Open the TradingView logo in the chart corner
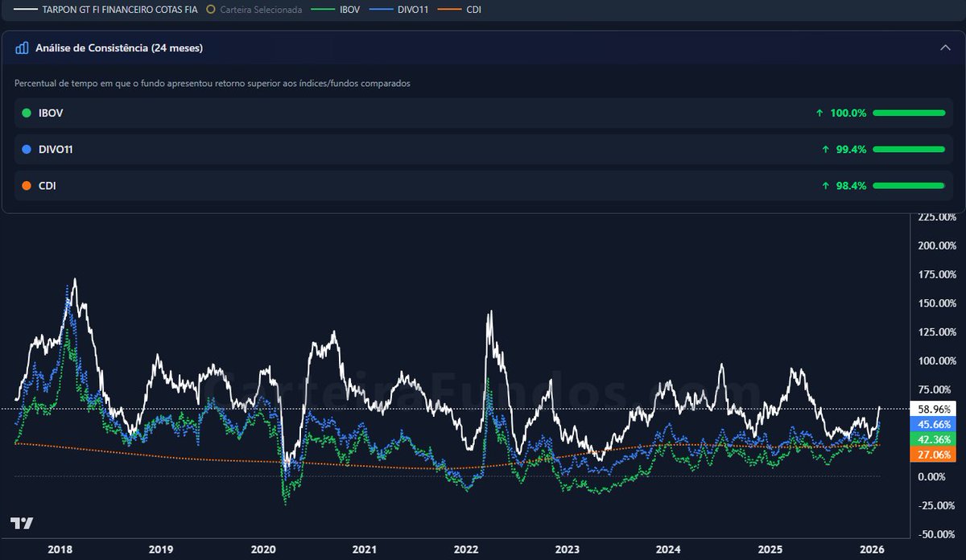 click(x=22, y=523)
